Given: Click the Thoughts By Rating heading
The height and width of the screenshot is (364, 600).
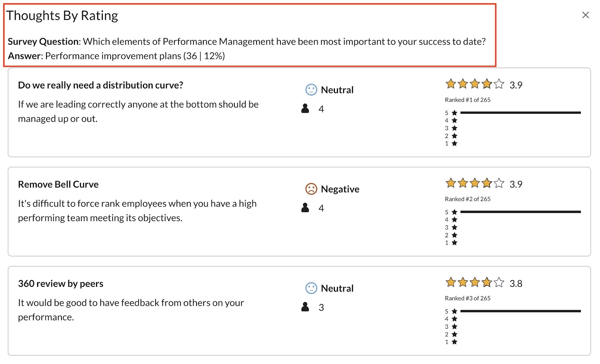Looking at the screenshot, I should pyautogui.click(x=62, y=16).
